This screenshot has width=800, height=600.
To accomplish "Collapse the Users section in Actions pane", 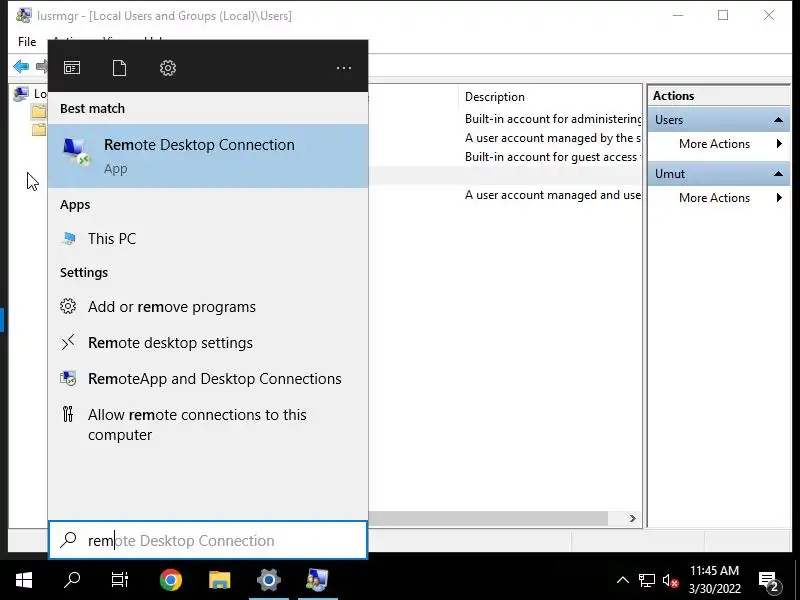I will click(x=778, y=120).
